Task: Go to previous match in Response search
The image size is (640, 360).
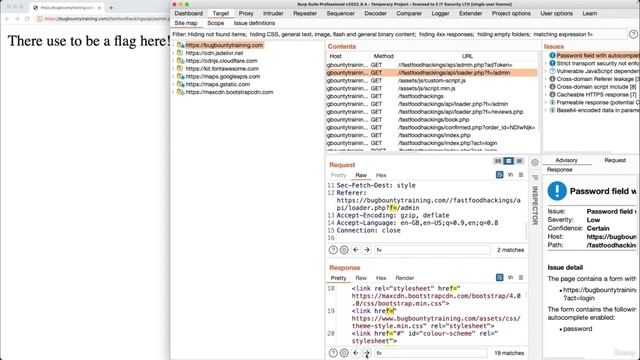Action: (x=356, y=353)
